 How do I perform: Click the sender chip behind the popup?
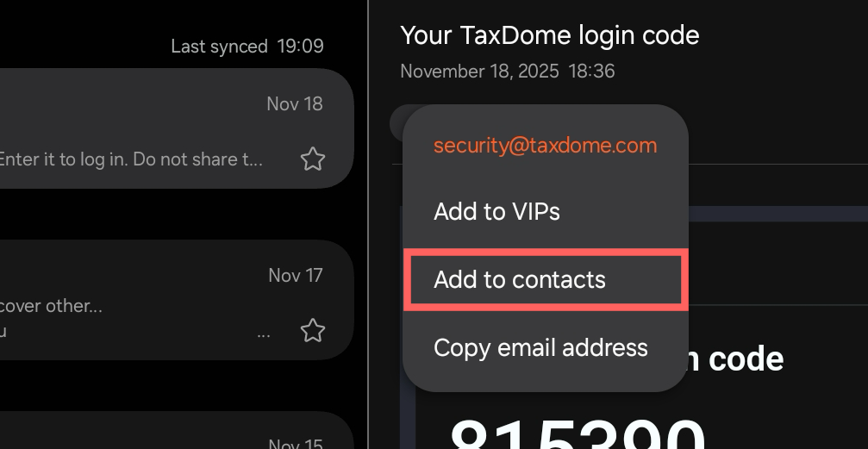[x=397, y=125]
